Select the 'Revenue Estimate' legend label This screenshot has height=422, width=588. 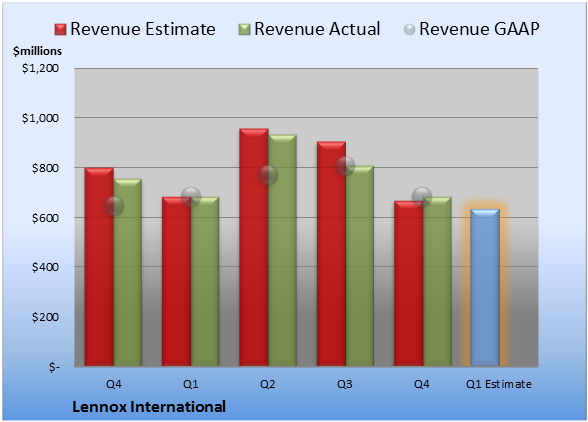pos(143,29)
